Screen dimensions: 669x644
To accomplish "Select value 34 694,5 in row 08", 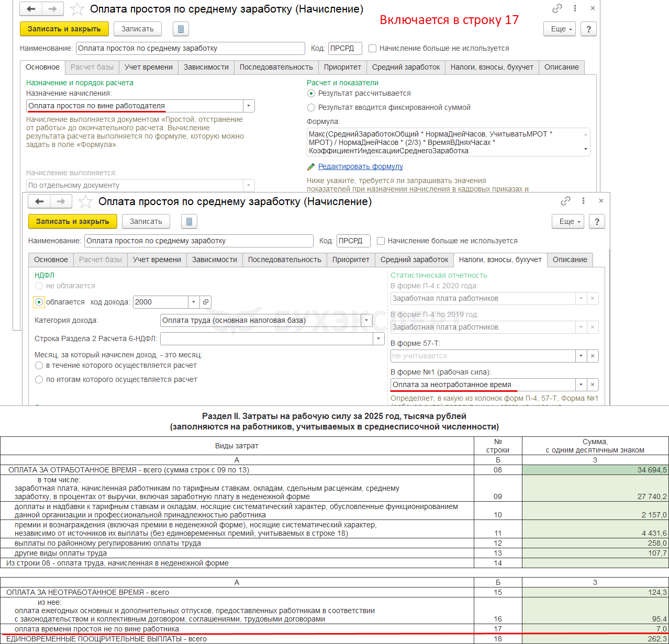I will [x=595, y=470].
